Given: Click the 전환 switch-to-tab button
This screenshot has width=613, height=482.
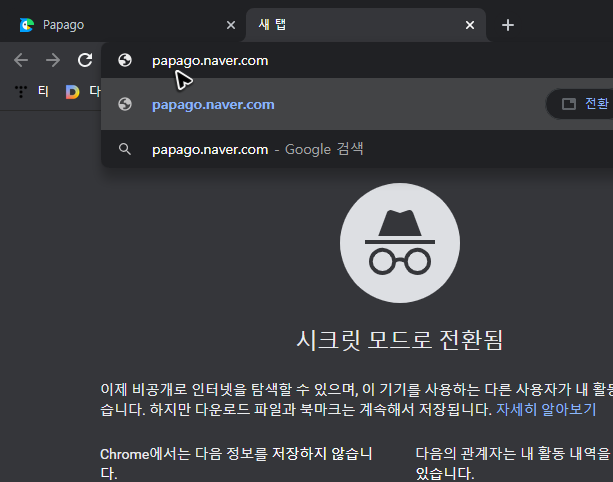Looking at the screenshot, I should 580,104.
